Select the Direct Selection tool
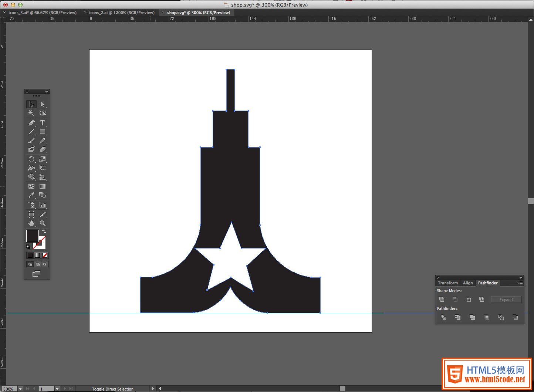The image size is (534, 392). click(43, 104)
